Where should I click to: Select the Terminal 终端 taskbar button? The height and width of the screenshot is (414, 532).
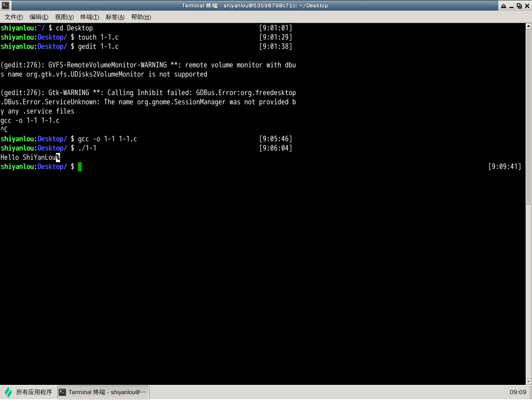pos(103,392)
